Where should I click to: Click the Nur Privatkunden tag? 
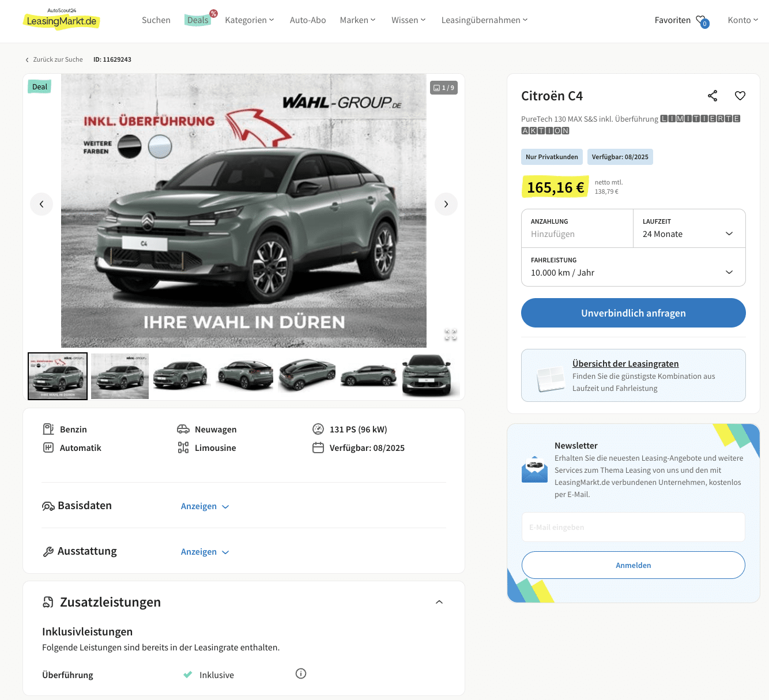pyautogui.click(x=552, y=157)
